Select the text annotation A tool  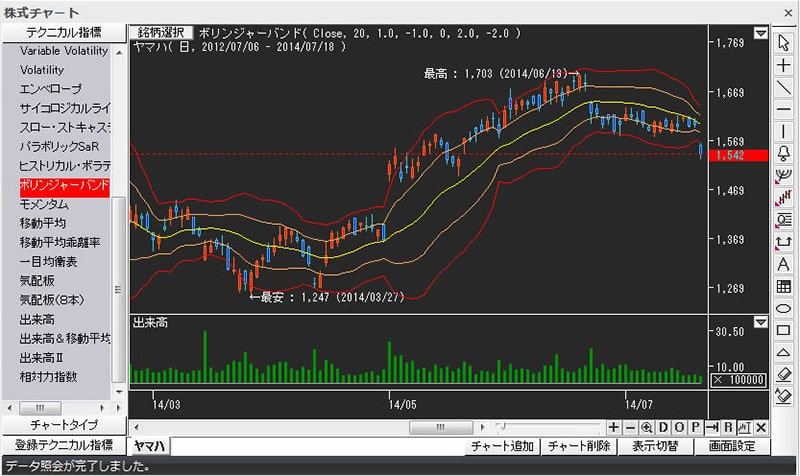(x=783, y=264)
